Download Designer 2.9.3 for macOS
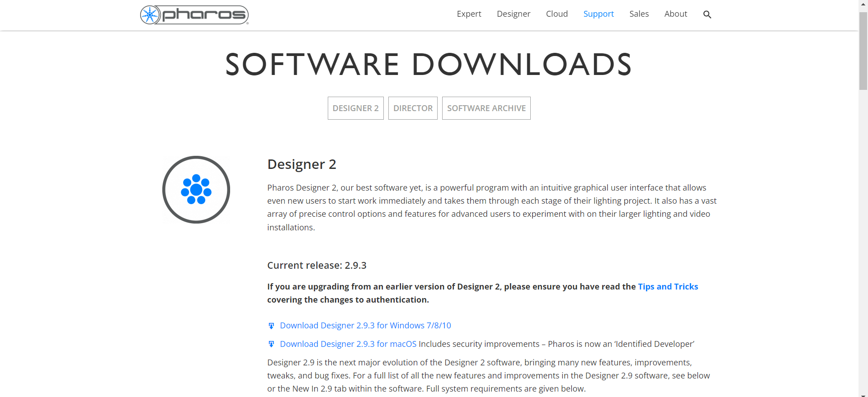 point(348,344)
